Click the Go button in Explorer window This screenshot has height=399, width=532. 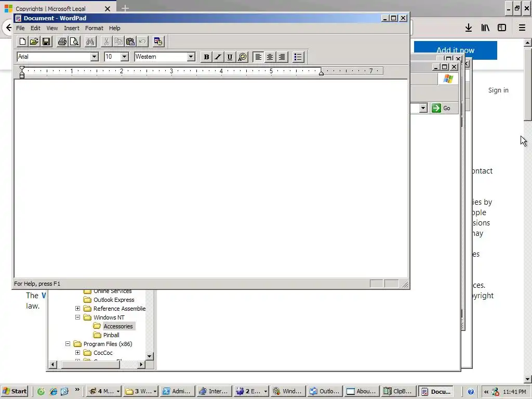pyautogui.click(x=441, y=108)
